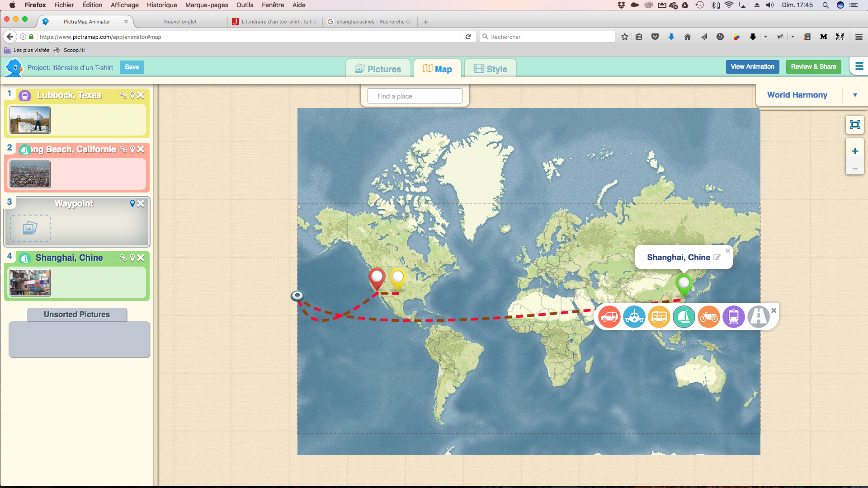Open the Shanghai street thumbnail
The height and width of the screenshot is (488, 868).
tap(30, 282)
